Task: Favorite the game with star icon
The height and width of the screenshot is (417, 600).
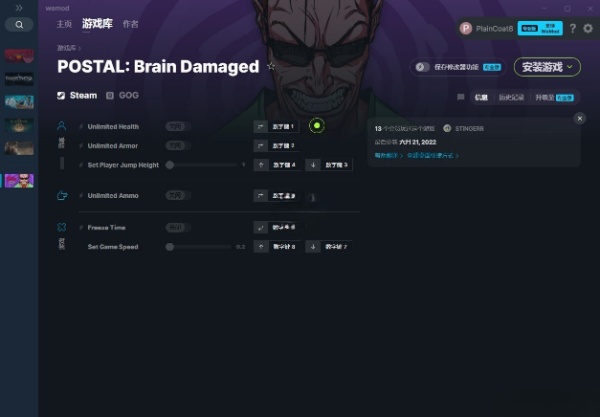Action: [271, 66]
